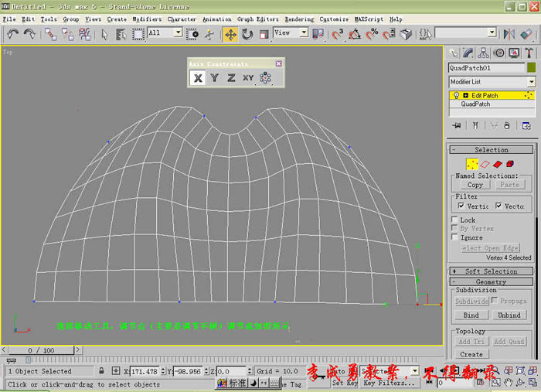Click the Bind button
The width and height of the screenshot is (541, 392).
(x=471, y=315)
